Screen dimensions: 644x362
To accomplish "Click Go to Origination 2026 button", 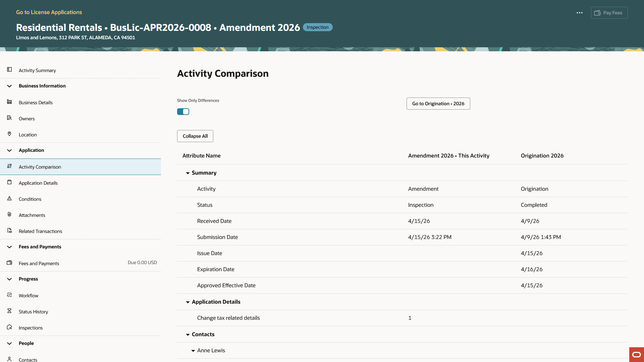I will click(x=438, y=104).
